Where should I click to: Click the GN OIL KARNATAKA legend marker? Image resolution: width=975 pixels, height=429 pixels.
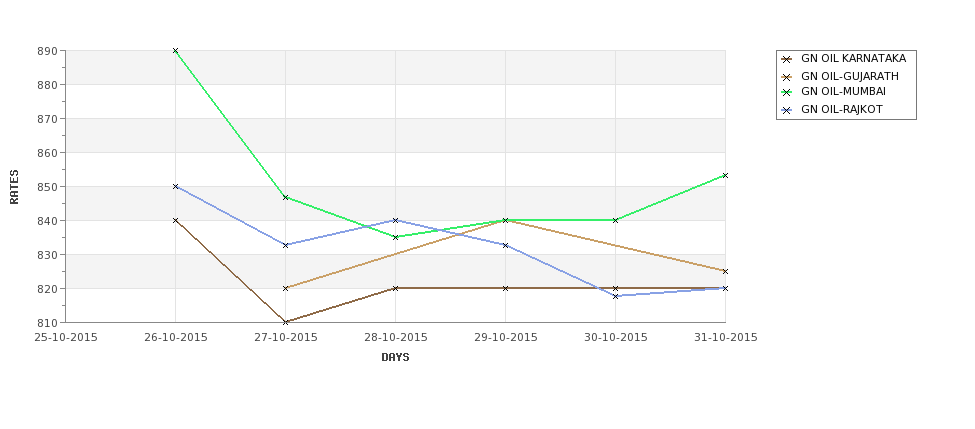pyautogui.click(x=787, y=60)
